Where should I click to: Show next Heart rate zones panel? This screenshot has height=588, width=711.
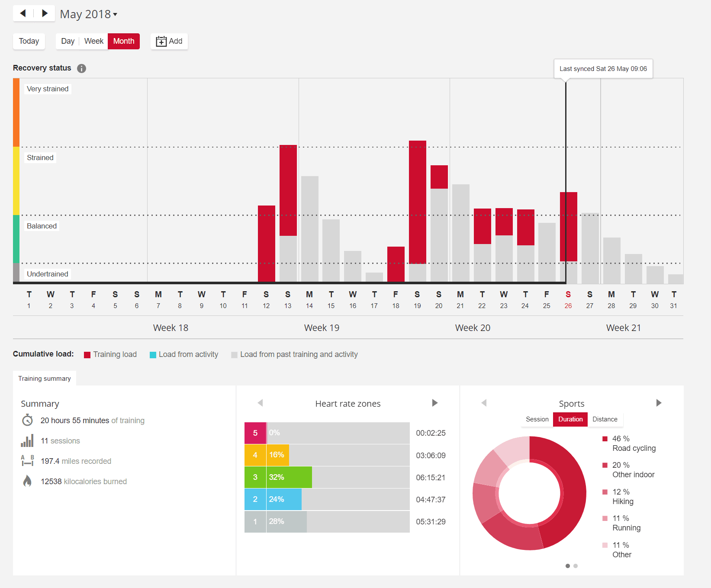(435, 403)
